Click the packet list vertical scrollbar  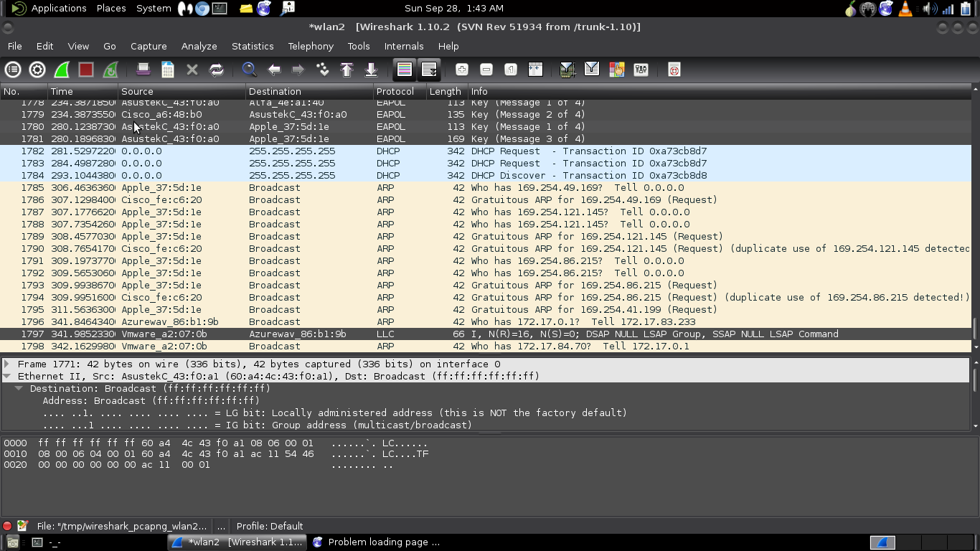[975, 219]
